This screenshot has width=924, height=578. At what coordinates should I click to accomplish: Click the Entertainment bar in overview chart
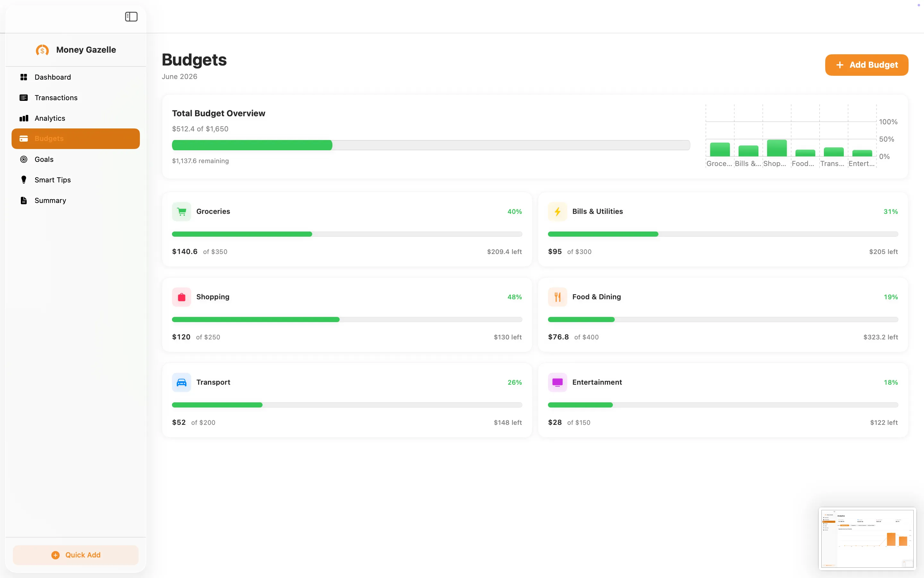click(x=862, y=153)
